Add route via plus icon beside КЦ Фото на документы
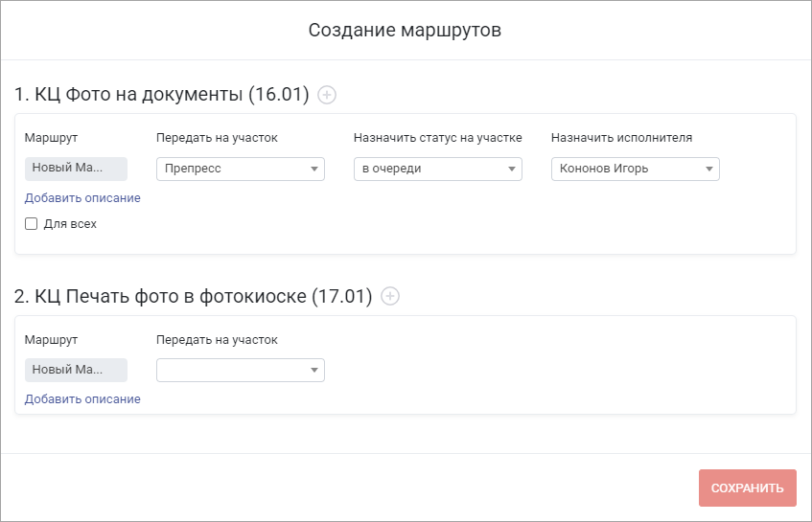The image size is (812, 522). (327, 95)
